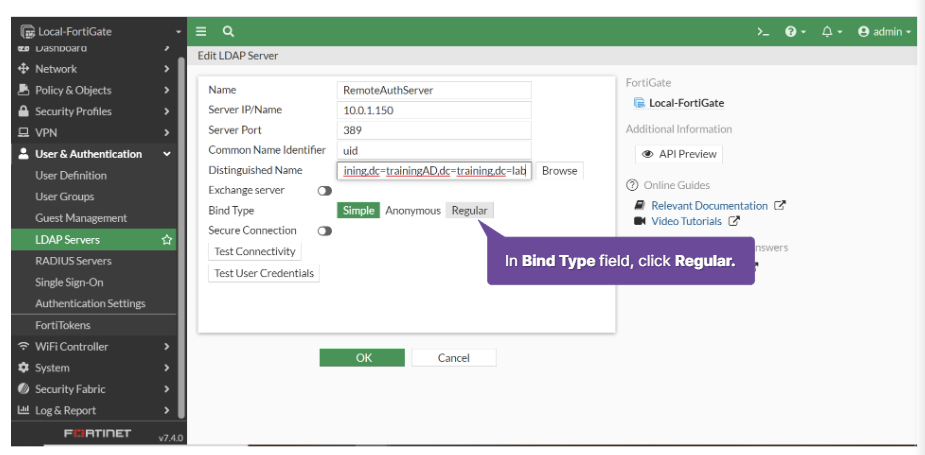Collapse the User & Authentication chevron

[167, 153]
